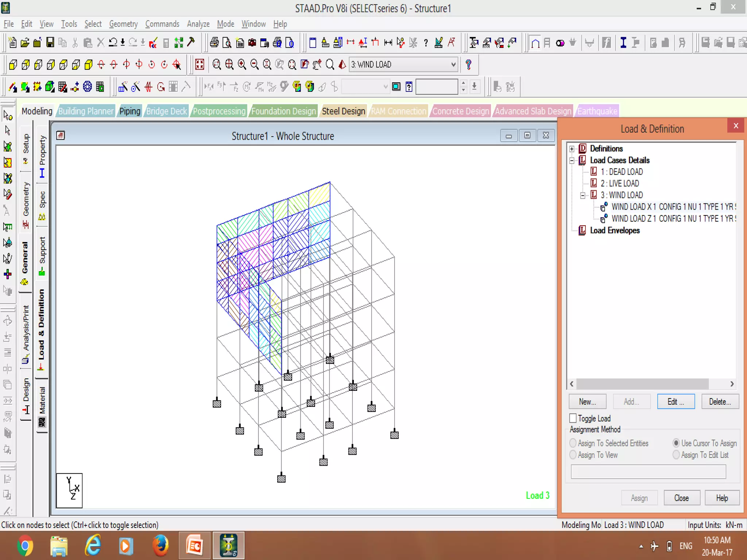Select the Nodes Cursor tool
747x560 pixels.
coord(8,115)
